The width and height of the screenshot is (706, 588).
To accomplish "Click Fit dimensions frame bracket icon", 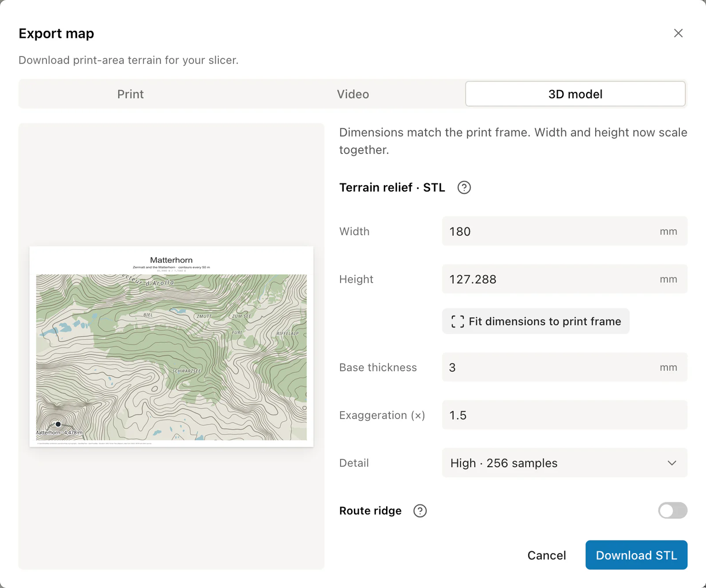I will [x=458, y=322].
